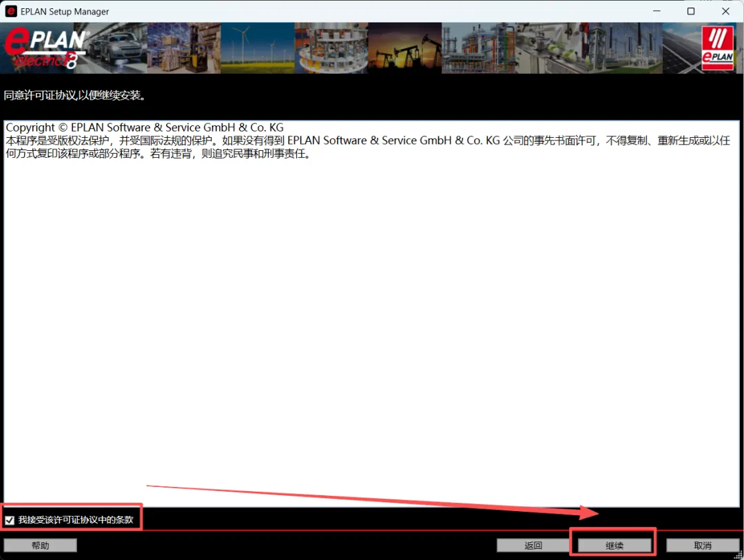Viewport: 744px width, 560px height.
Task: Click the 返回 (Back) button
Action: point(533,546)
